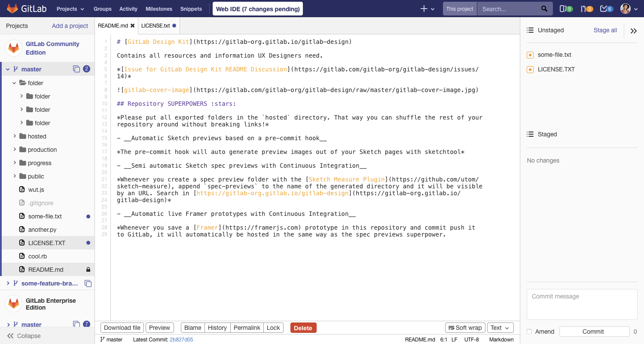Click the unstaged changes list icon

pos(531,30)
